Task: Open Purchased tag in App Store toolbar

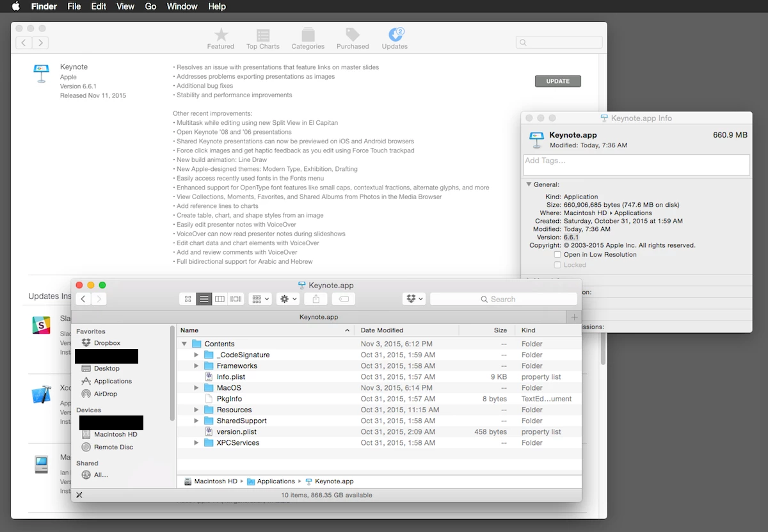Action: pyautogui.click(x=353, y=38)
